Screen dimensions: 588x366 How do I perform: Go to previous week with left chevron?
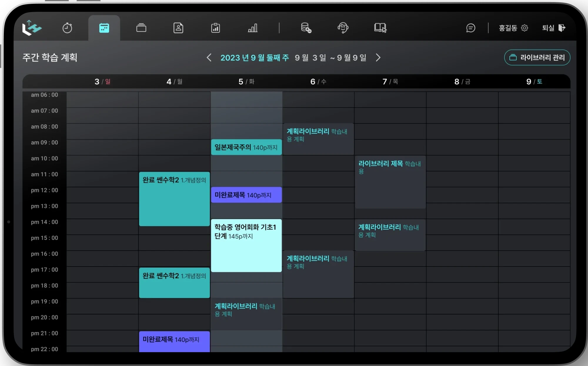coord(209,58)
